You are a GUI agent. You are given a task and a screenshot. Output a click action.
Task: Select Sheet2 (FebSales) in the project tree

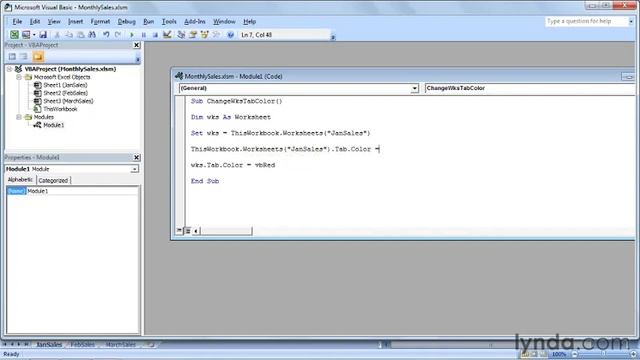coord(65,93)
